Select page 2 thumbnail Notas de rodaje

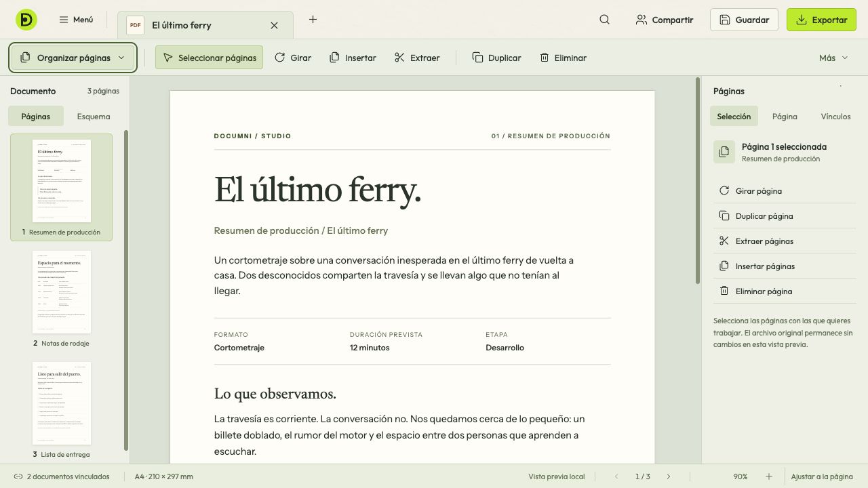point(61,298)
